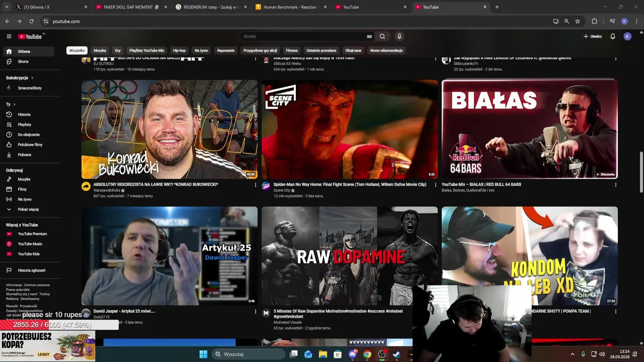This screenshot has height=362, width=644.
Task: Play RAW DOPAMINE motivation thumbnail
Action: tap(349, 256)
